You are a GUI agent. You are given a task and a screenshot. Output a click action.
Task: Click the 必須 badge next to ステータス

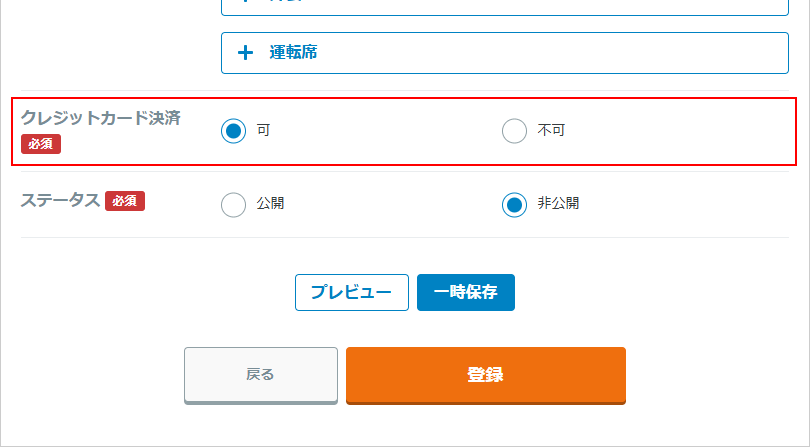[125, 201]
